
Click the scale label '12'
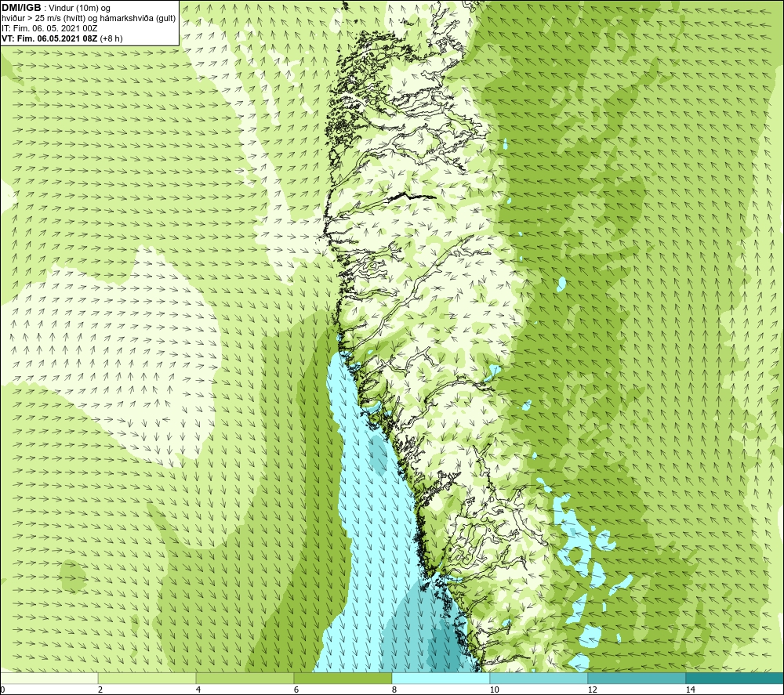coord(592,690)
